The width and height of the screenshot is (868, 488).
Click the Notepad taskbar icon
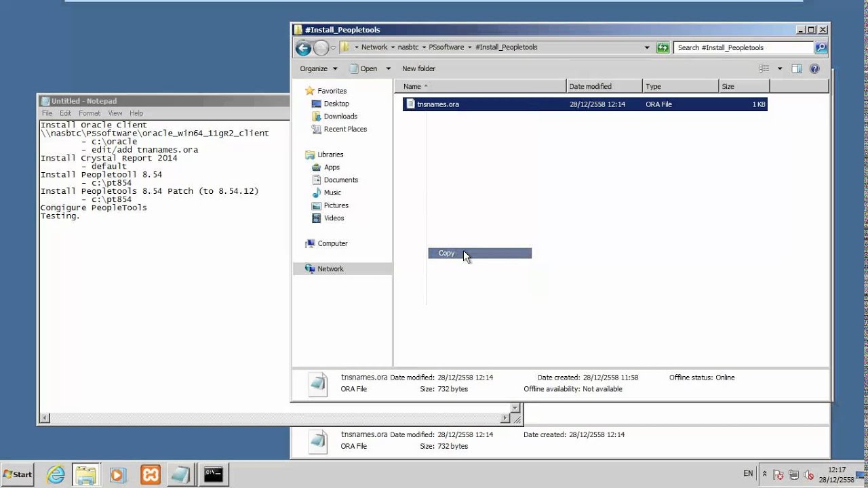pyautogui.click(x=181, y=475)
